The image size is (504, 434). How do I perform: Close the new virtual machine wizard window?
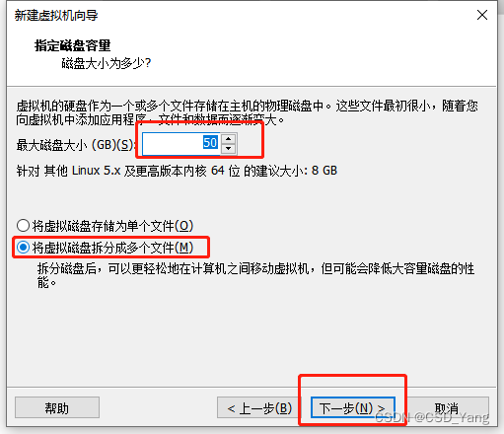(x=482, y=15)
